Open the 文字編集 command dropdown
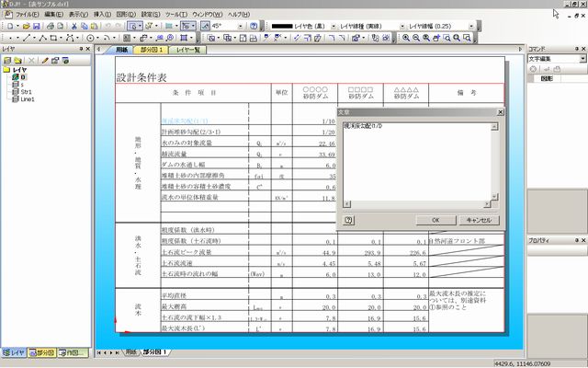588x368 pixels. point(582,59)
